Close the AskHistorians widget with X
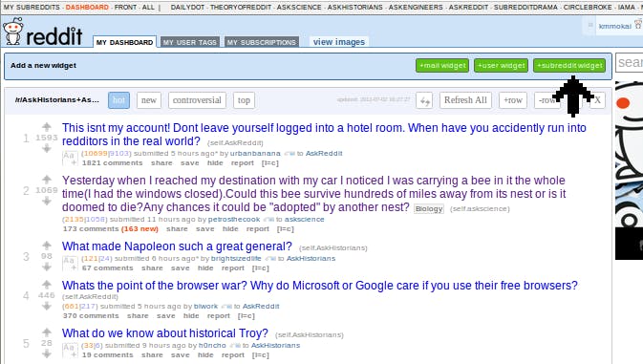Viewport: 643px width, 364px height. tap(597, 100)
